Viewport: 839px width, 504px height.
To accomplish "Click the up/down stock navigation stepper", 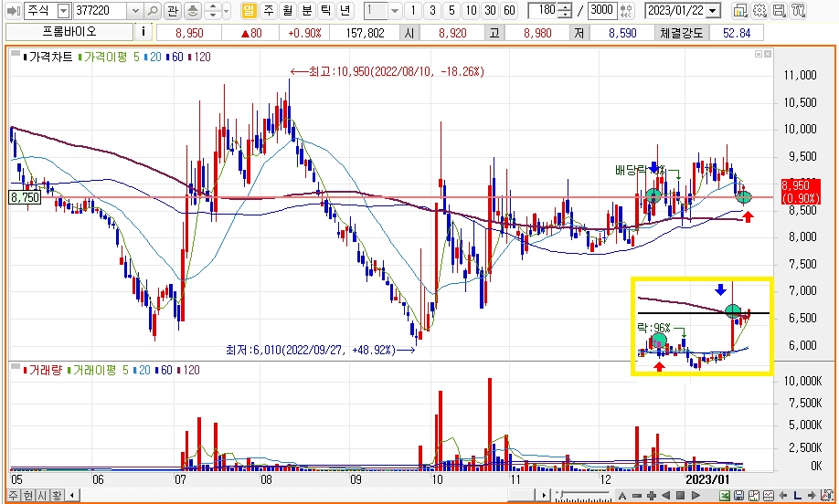I will point(214,10).
